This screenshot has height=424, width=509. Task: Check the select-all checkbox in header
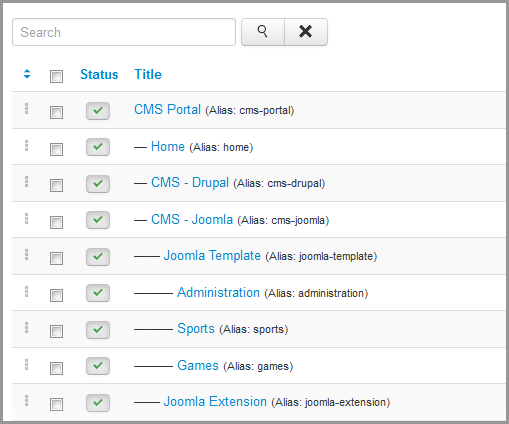[x=56, y=76]
